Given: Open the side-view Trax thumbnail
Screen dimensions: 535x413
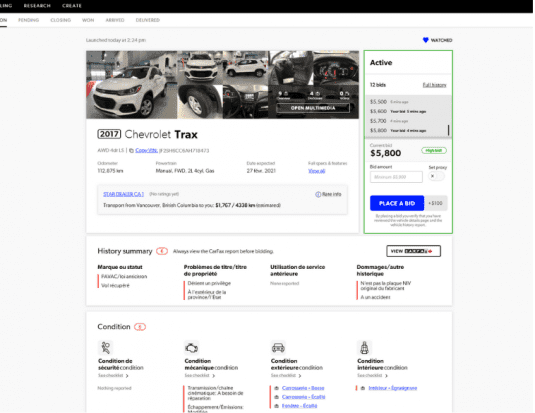Looking at the screenshot, I should [x=246, y=68].
